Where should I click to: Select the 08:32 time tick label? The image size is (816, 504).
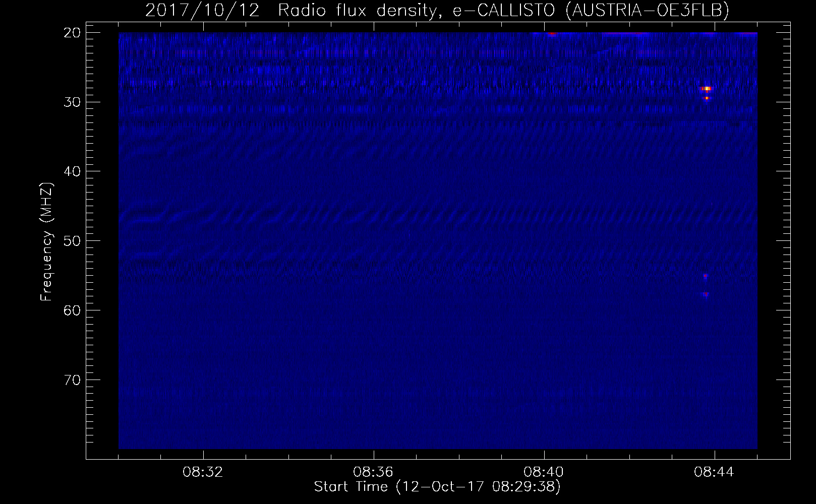click(x=203, y=472)
